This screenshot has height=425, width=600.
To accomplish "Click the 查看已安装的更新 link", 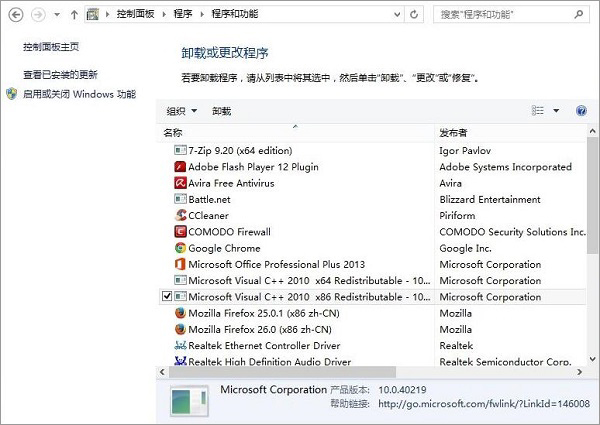I will (61, 75).
